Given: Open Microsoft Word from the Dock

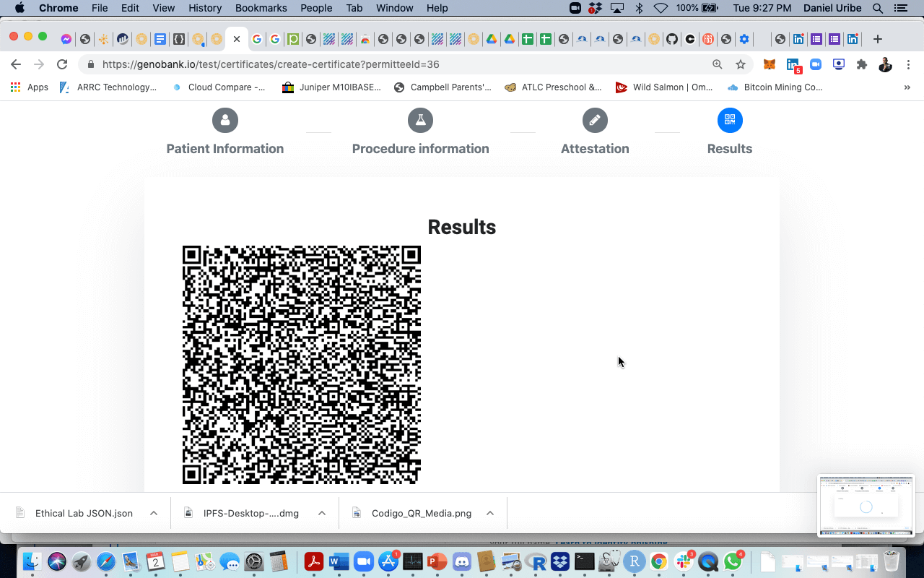Looking at the screenshot, I should [x=339, y=561].
